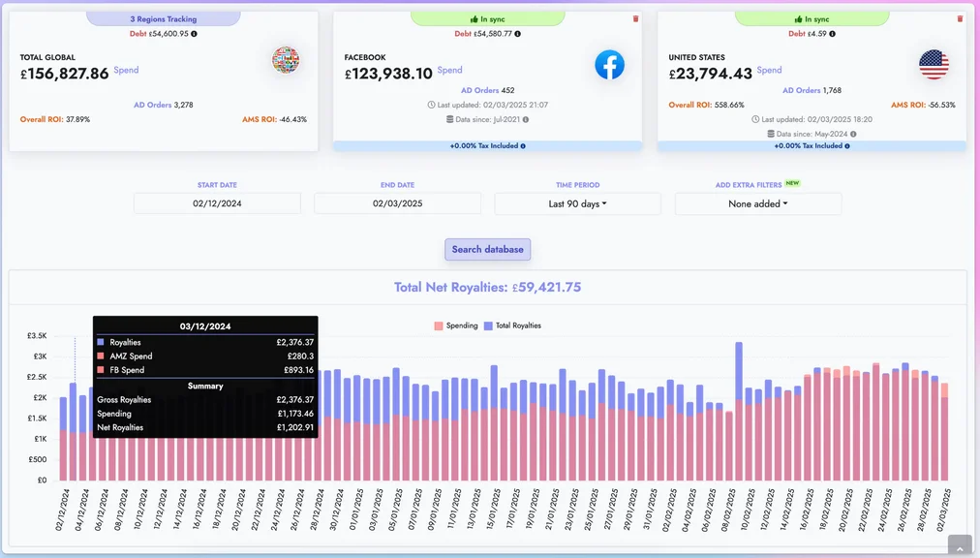This screenshot has width=980, height=558.
Task: Click info icon on United States Tax Included bar
Action: [847, 146]
